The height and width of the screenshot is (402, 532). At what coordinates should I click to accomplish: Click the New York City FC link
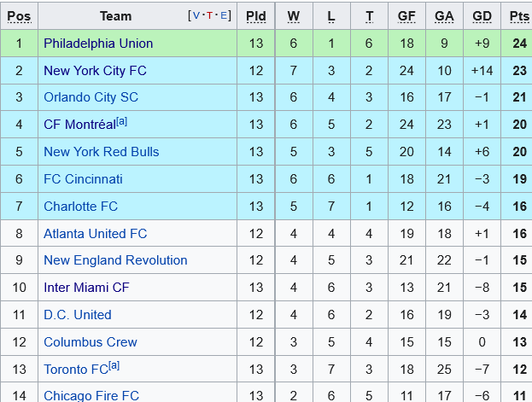coord(95,70)
